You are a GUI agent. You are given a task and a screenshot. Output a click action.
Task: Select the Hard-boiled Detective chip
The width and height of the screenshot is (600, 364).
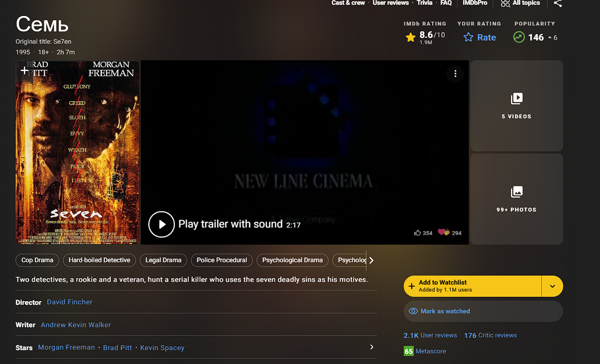click(100, 260)
